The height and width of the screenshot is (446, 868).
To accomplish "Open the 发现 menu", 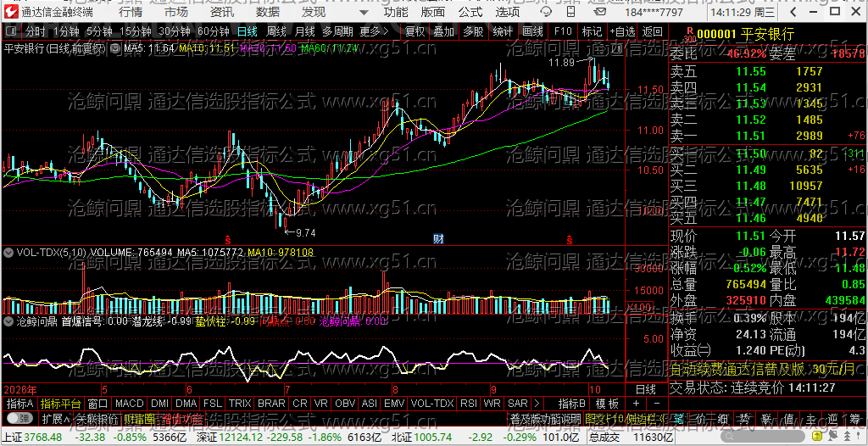I will (x=314, y=12).
